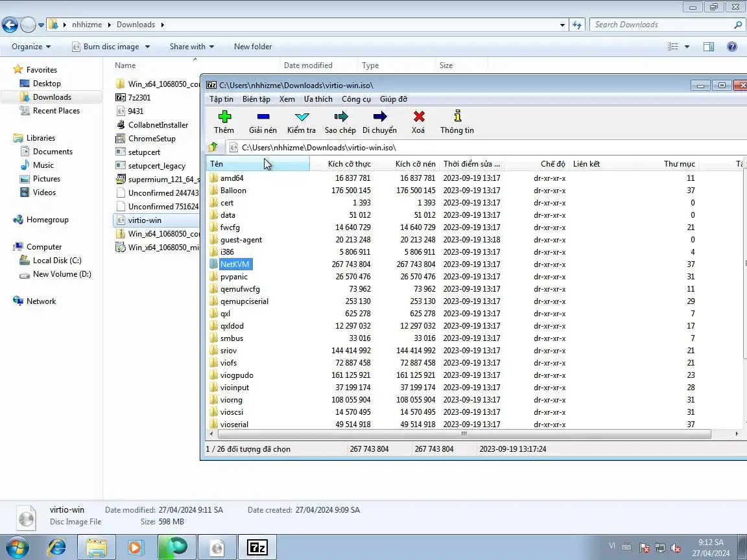
Task: Switch to 7-Zip taskbar button
Action: [x=257, y=548]
